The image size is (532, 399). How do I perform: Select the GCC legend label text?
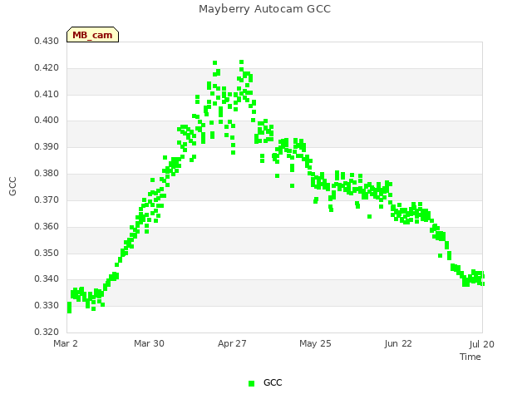pyautogui.click(x=273, y=382)
